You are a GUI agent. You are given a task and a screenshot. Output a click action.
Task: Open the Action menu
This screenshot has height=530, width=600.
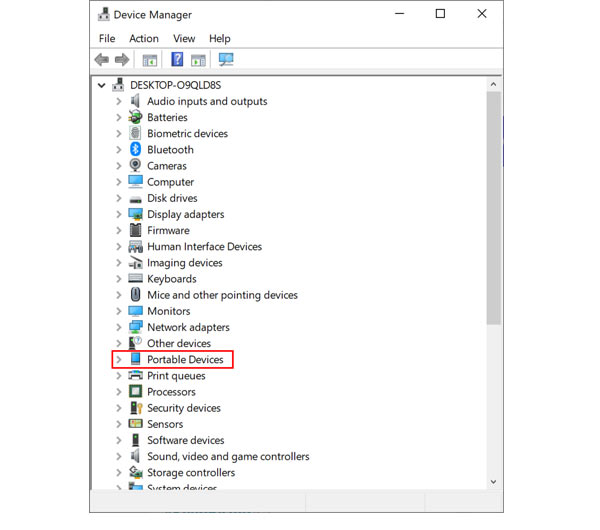point(143,38)
